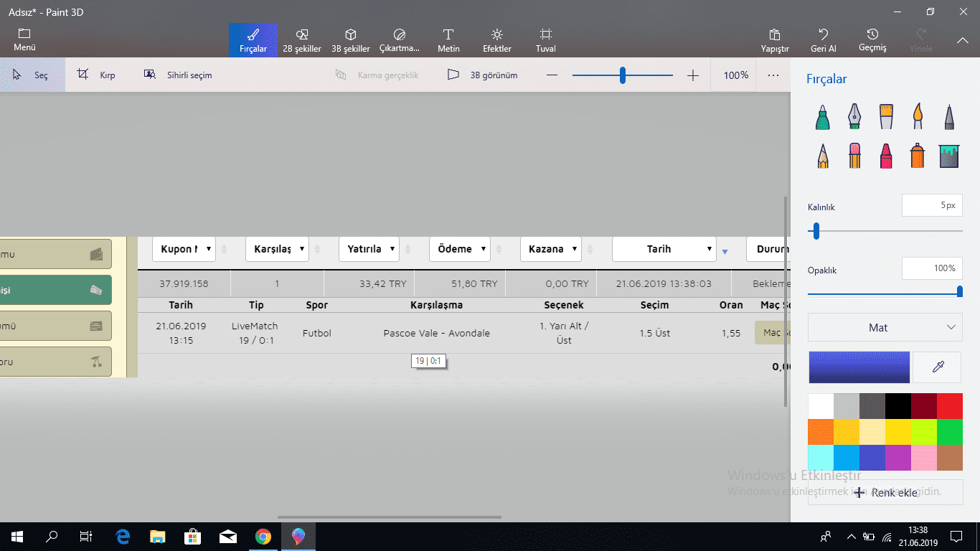This screenshot has height=551, width=980.
Task: Open taskbar search magnifier
Action: coord(52,536)
